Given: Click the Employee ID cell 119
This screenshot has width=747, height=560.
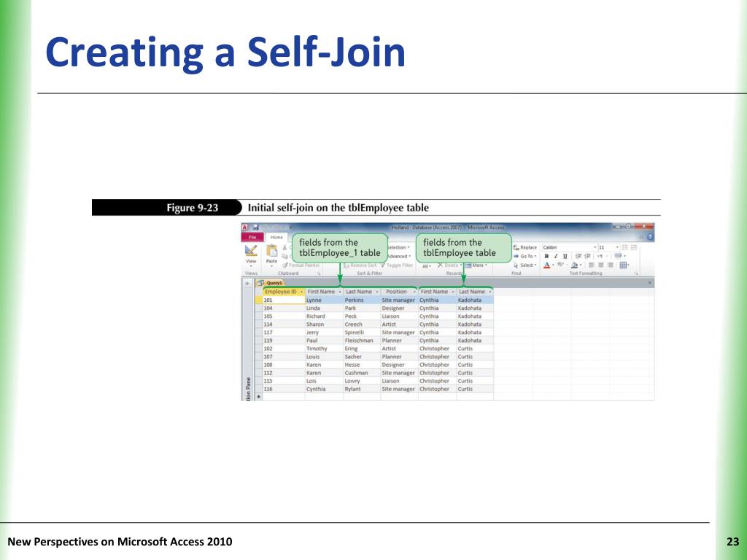Looking at the screenshot, I should pos(284,341).
